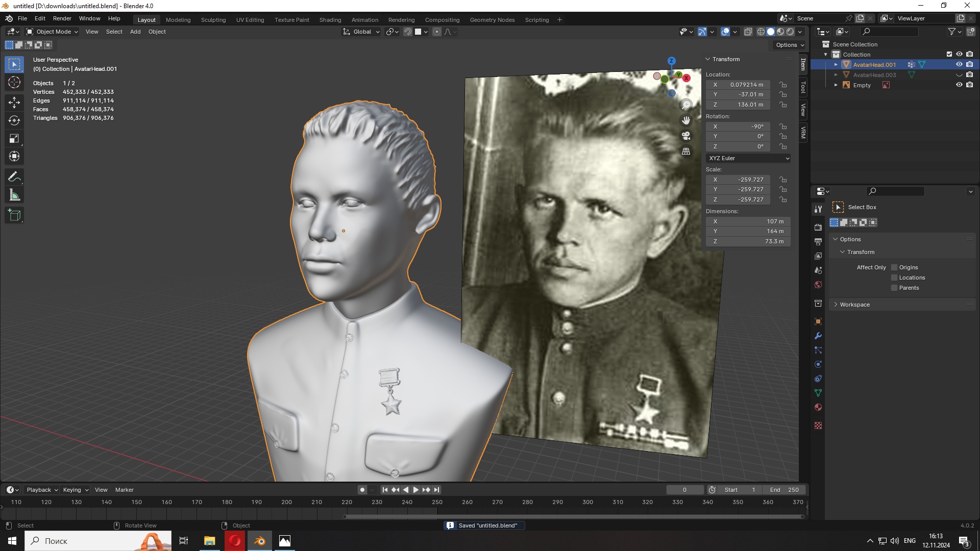Viewport: 980px width, 551px height.
Task: Enable Affect Only Origins checkbox
Action: click(894, 267)
